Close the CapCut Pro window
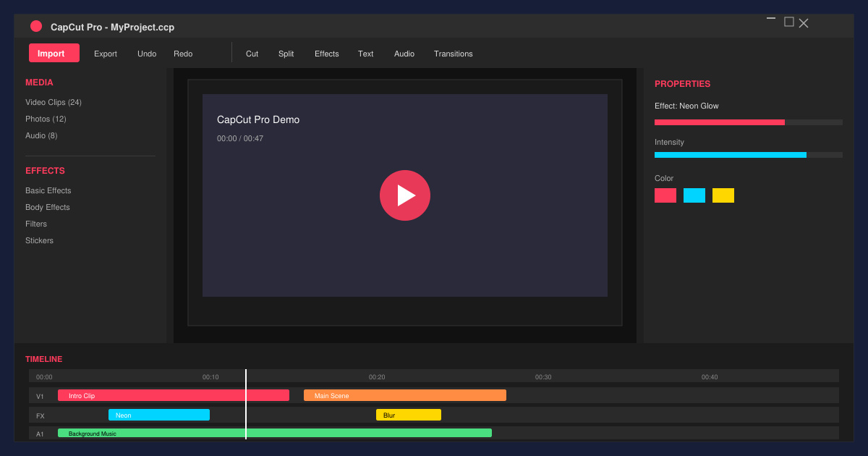The width and height of the screenshot is (868, 456). pyautogui.click(x=804, y=23)
